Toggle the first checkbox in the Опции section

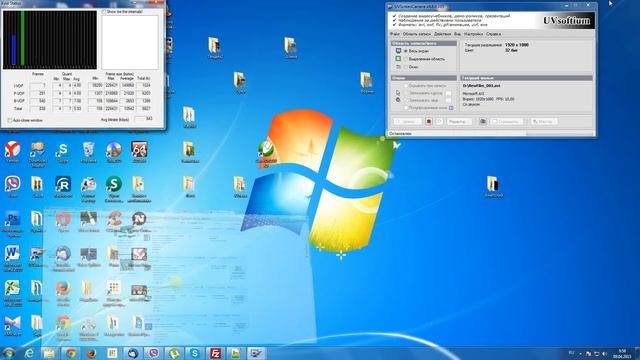pyautogui.click(x=406, y=86)
